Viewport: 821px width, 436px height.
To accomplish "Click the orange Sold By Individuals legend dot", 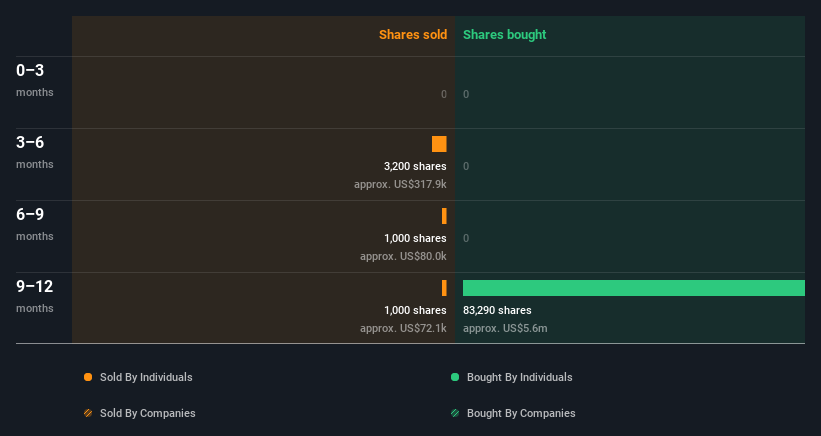I will (x=88, y=377).
